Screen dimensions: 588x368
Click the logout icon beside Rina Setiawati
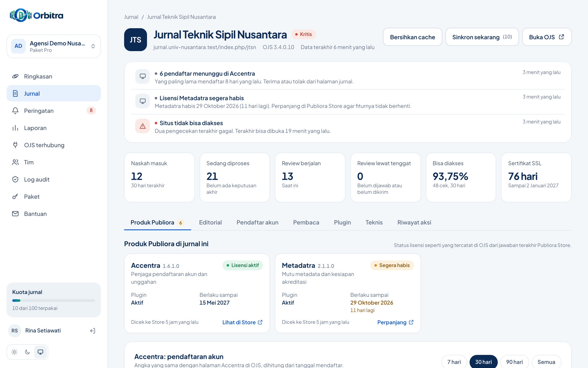pyautogui.click(x=93, y=331)
